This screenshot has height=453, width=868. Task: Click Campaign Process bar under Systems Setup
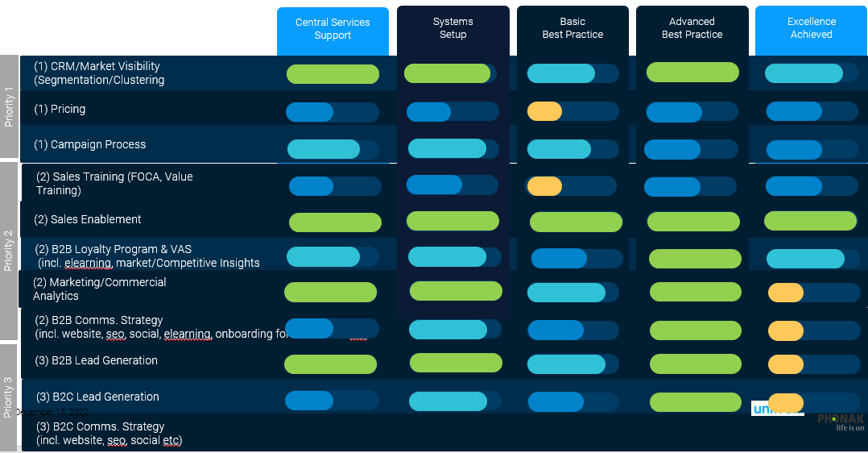pos(447,148)
